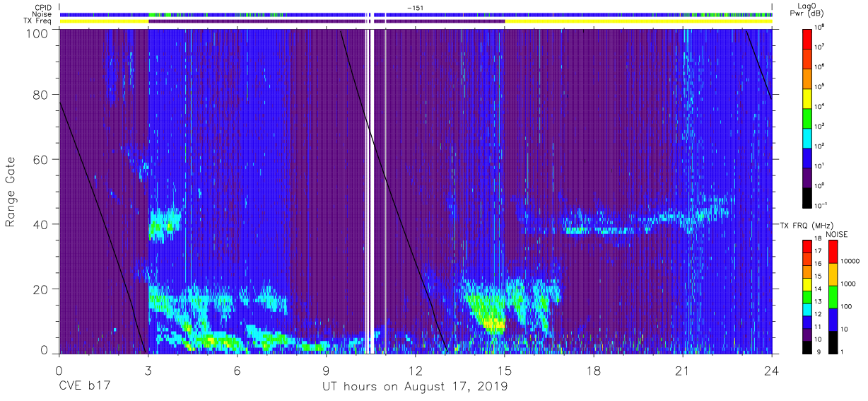The image size is (868, 401).
Task: Click the x-axis tick label '9'
Action: tap(326, 371)
